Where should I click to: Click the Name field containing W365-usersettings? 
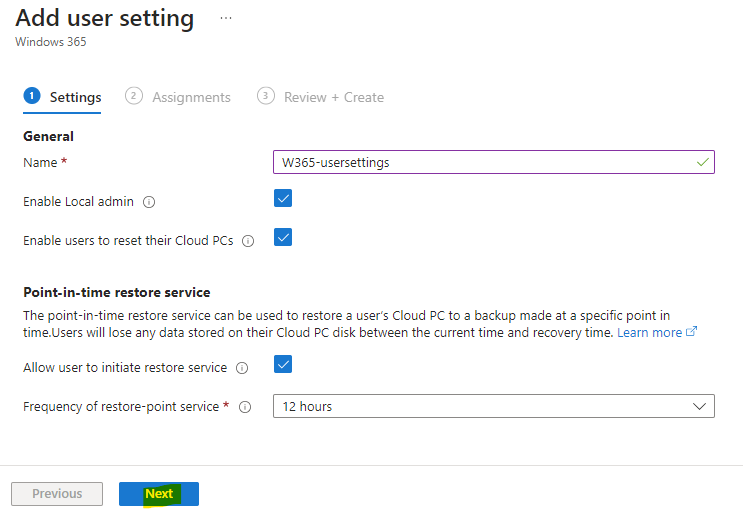(494, 162)
